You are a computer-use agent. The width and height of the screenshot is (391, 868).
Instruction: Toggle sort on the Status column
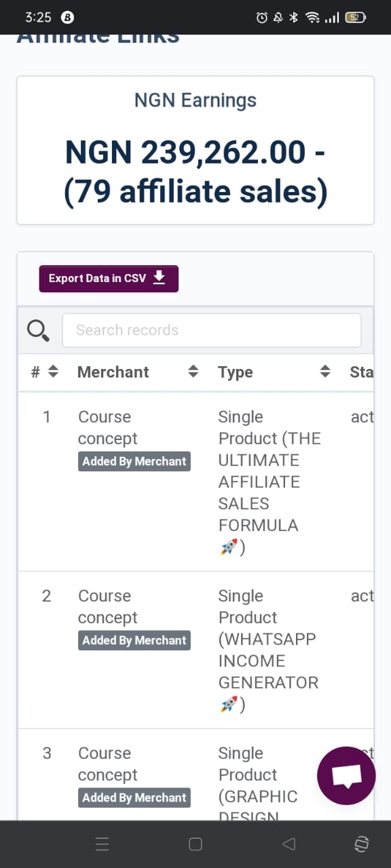pyautogui.click(x=363, y=372)
